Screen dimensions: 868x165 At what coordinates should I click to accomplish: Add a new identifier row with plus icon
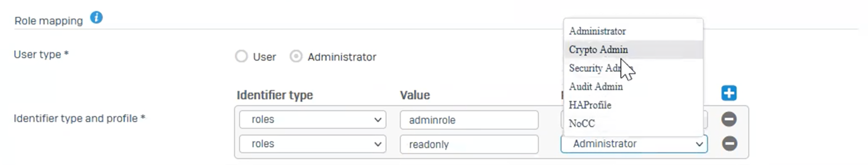click(729, 93)
